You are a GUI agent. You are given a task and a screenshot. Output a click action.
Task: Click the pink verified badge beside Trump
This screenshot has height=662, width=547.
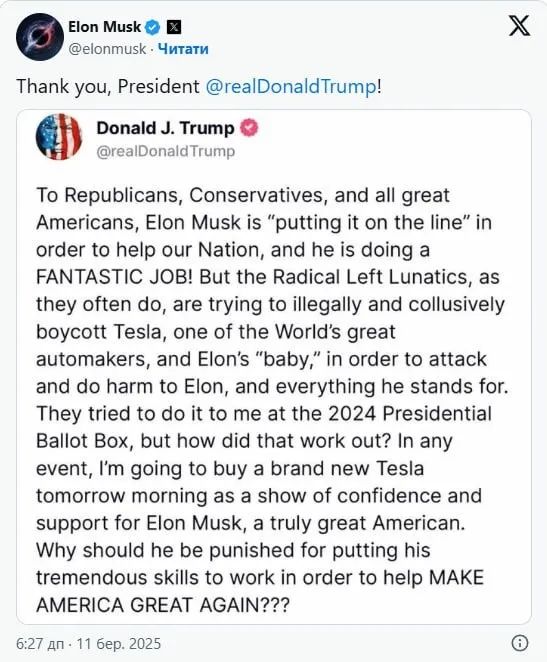249,128
